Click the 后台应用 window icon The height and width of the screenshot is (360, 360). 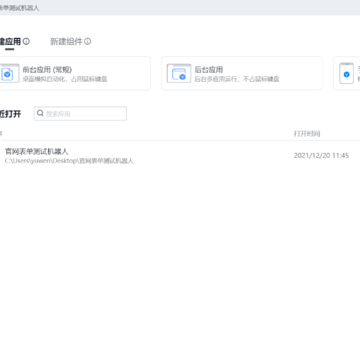[x=179, y=73]
